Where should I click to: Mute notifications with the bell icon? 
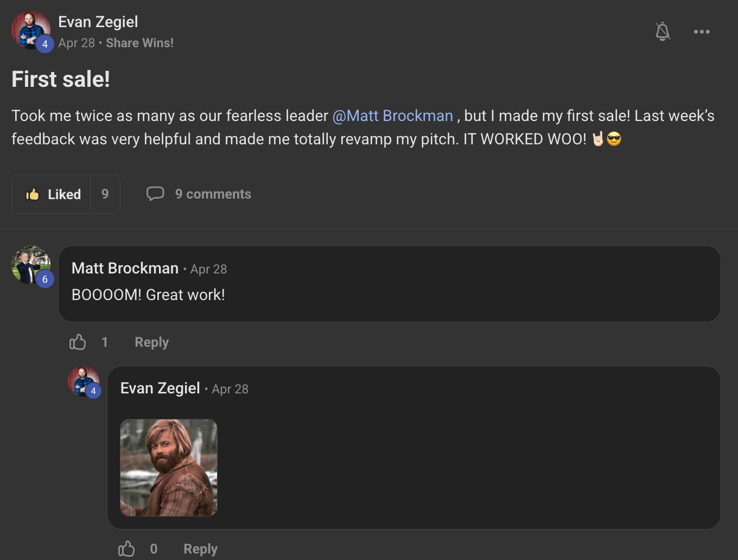(663, 31)
